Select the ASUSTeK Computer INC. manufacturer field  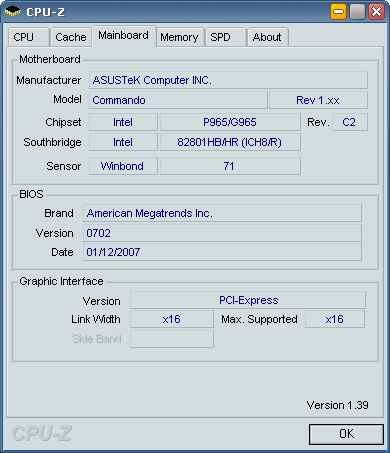pos(228,80)
